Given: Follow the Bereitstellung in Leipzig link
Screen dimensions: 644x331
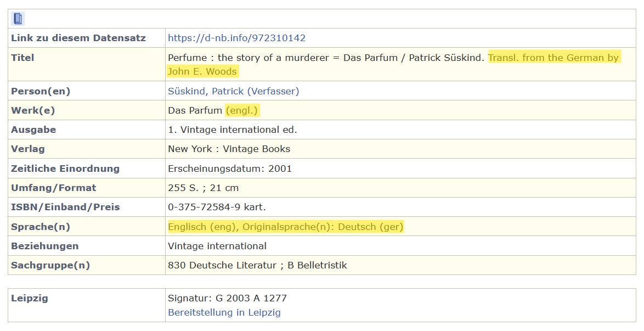Looking at the screenshot, I should click(x=224, y=312).
